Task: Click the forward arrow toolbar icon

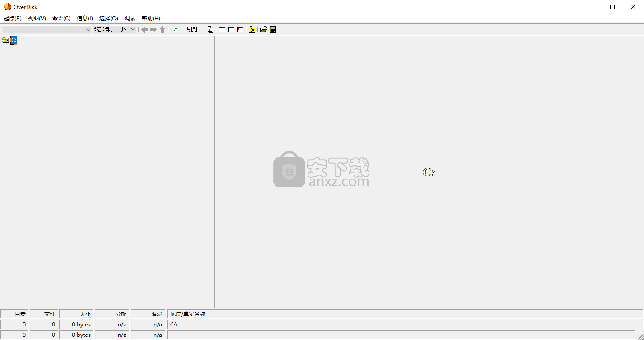Action: pyautogui.click(x=154, y=29)
